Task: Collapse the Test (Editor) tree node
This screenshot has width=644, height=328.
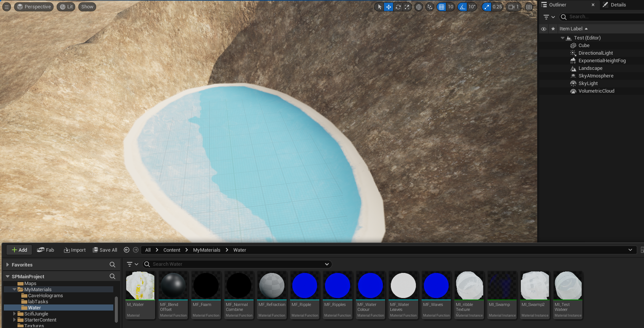Action: tap(563, 38)
